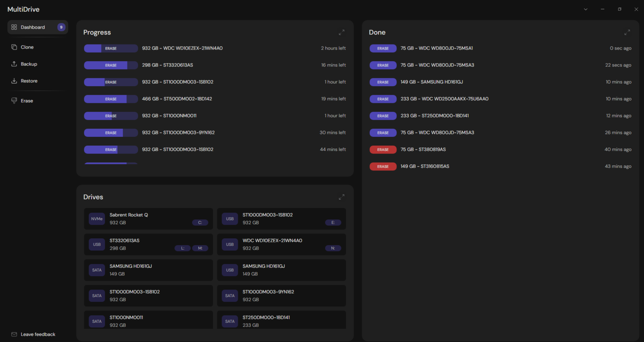Click the notification badge showing 9
The width and height of the screenshot is (644, 342).
point(61,27)
